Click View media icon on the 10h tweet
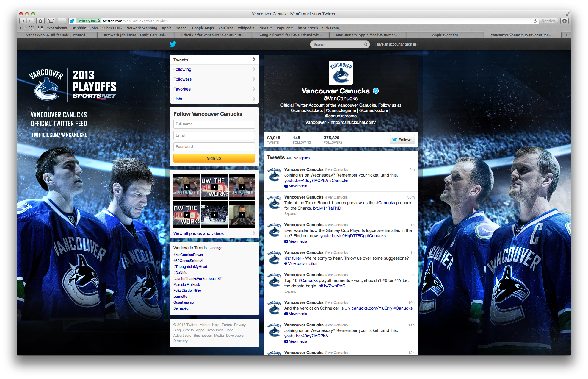Image resolution: width=588 pixels, height=379 pixels. (x=286, y=314)
